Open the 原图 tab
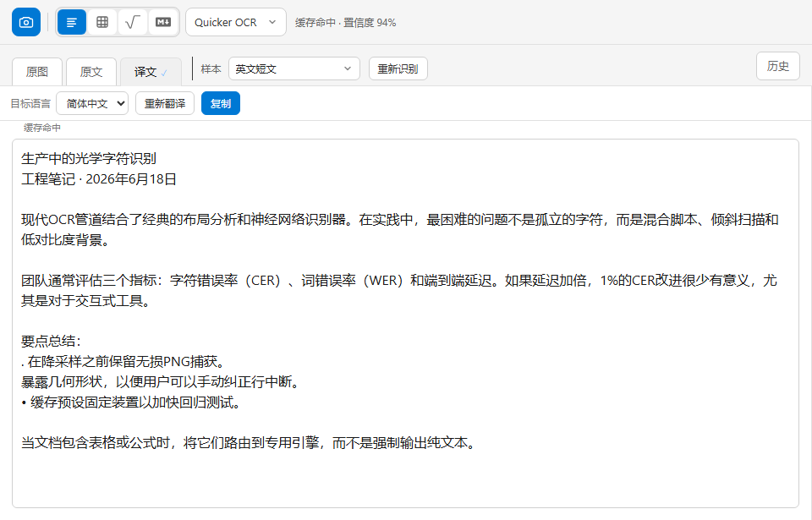Viewport: 812px width, 520px height. click(36, 72)
